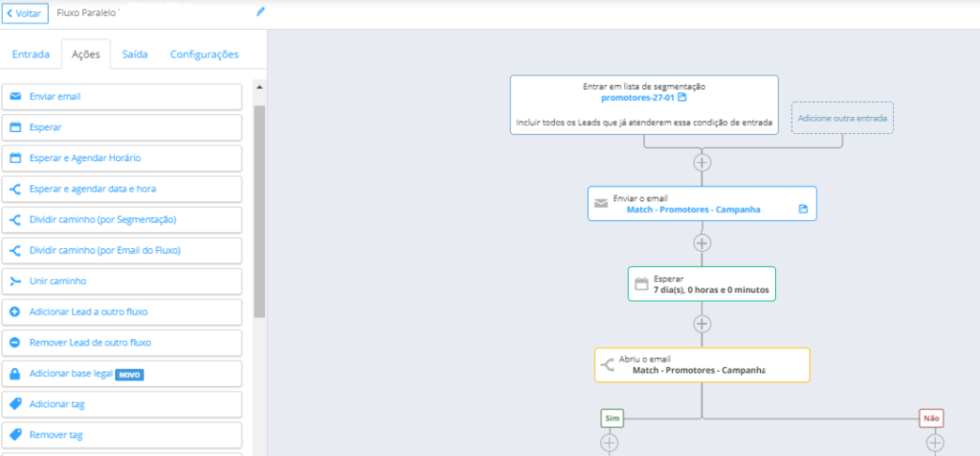Switch to the Entrada tab

click(31, 55)
